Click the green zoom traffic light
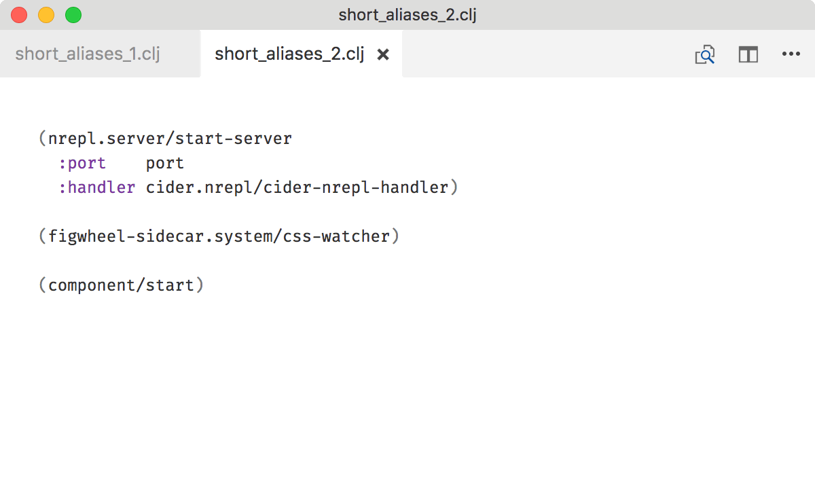This screenshot has width=815, height=504. tap(73, 14)
